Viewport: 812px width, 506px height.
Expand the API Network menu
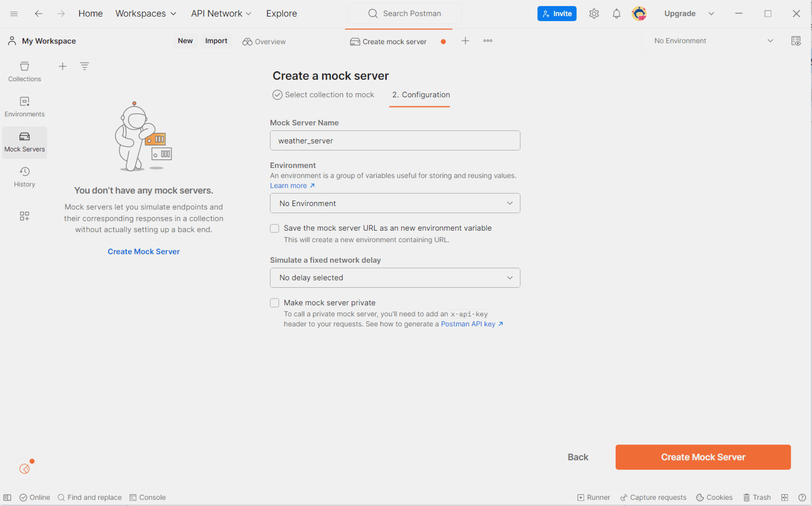(221, 14)
